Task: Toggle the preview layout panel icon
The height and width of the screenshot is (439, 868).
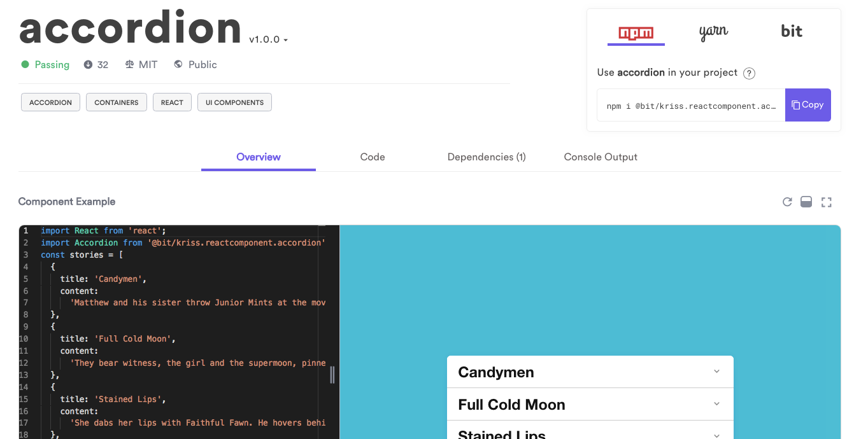Action: pos(806,202)
